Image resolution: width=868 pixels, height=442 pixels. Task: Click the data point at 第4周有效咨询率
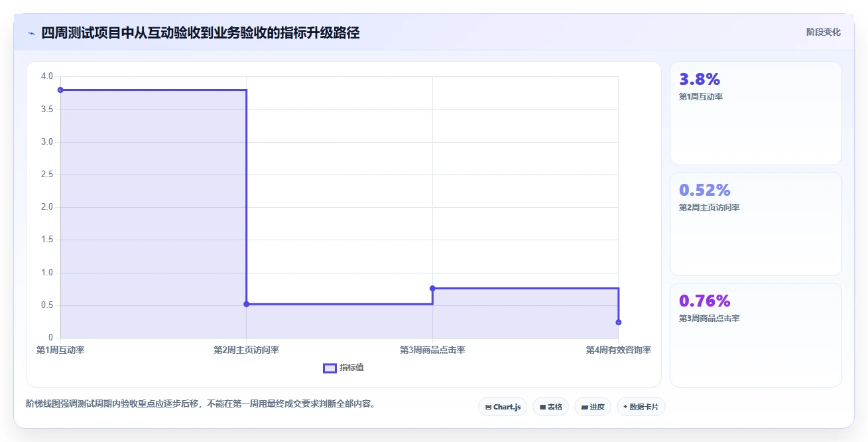click(x=619, y=322)
